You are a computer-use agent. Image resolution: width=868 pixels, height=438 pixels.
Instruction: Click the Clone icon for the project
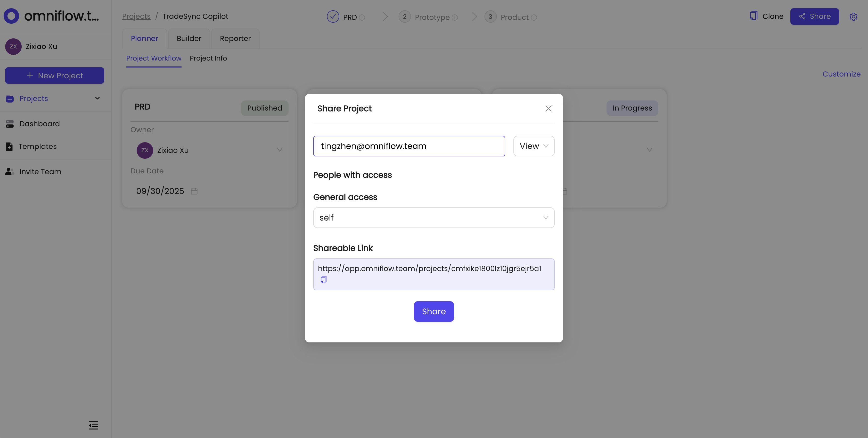click(x=754, y=16)
